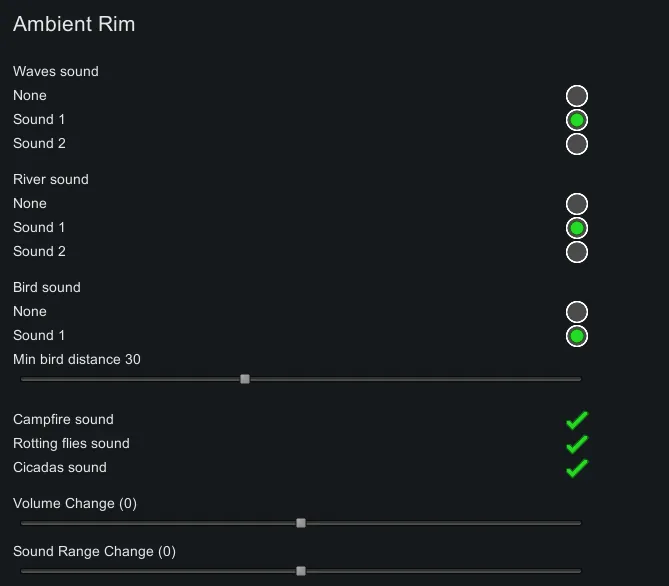
Task: Click the Volume Change slider handle
Action: coord(301,523)
